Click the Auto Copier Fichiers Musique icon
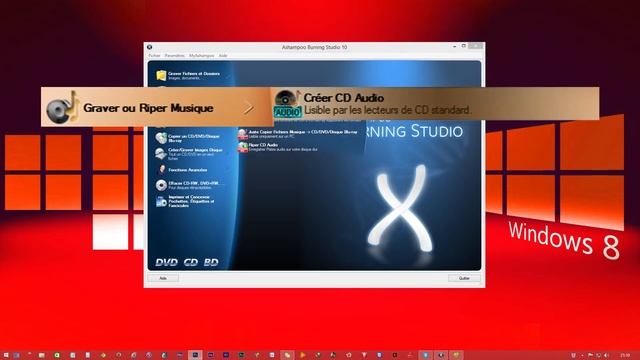Screen dimensions: 640x360 [x=242, y=134]
